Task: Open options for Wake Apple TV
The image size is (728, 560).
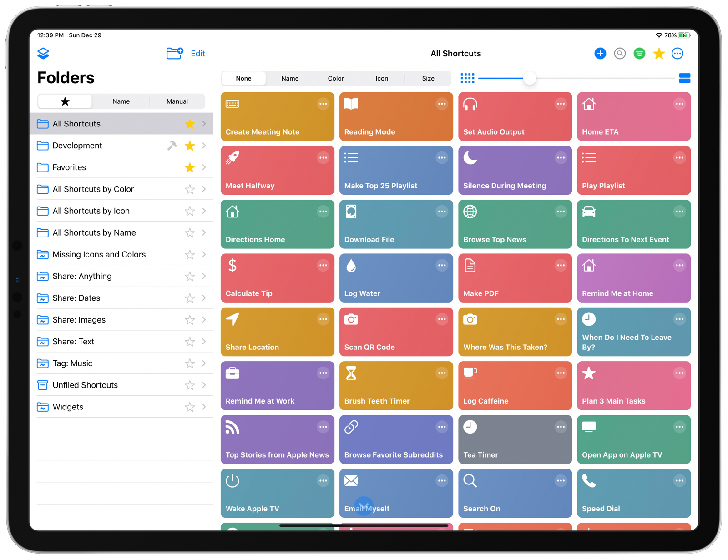Action: pos(323,481)
